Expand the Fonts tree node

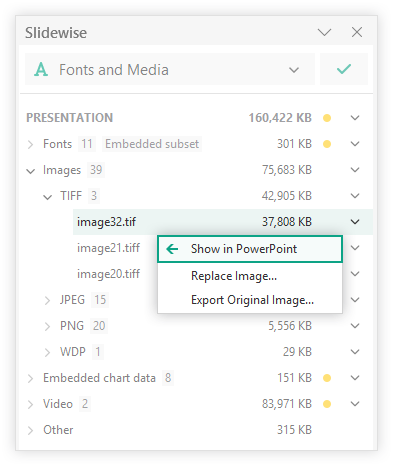click(x=30, y=144)
